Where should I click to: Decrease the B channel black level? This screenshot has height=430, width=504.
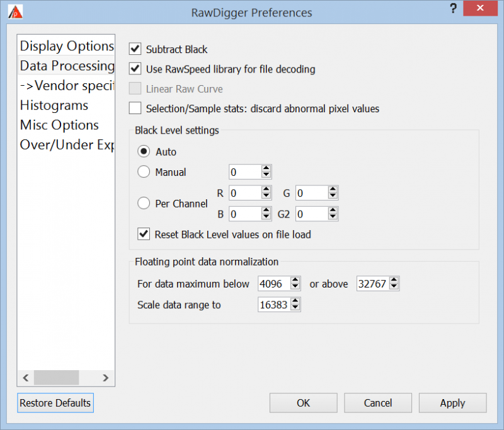pos(266,217)
